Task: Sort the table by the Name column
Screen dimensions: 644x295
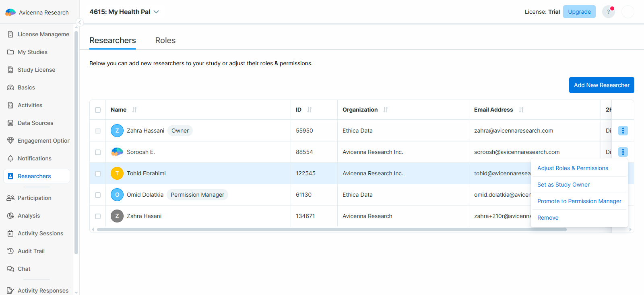Action: click(134, 110)
